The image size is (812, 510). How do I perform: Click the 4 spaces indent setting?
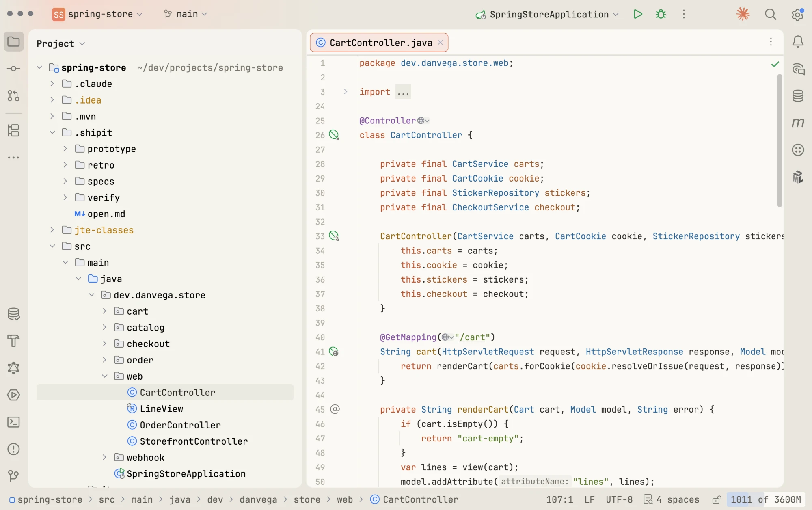tap(672, 499)
